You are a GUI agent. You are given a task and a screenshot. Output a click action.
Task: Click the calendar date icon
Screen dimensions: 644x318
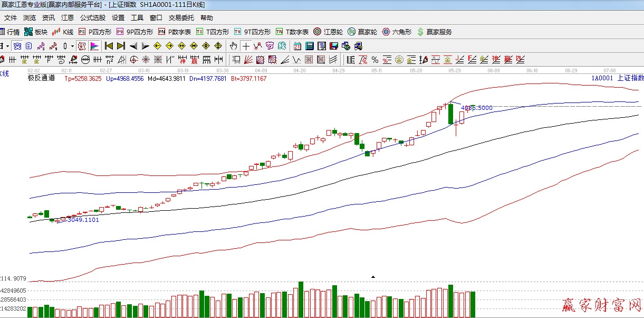pyautogui.click(x=297, y=46)
